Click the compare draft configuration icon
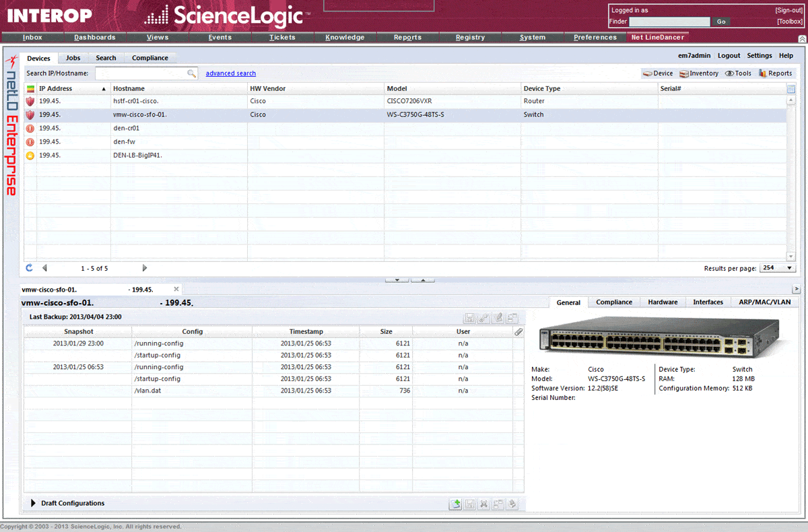The width and height of the screenshot is (808, 532). [498, 504]
